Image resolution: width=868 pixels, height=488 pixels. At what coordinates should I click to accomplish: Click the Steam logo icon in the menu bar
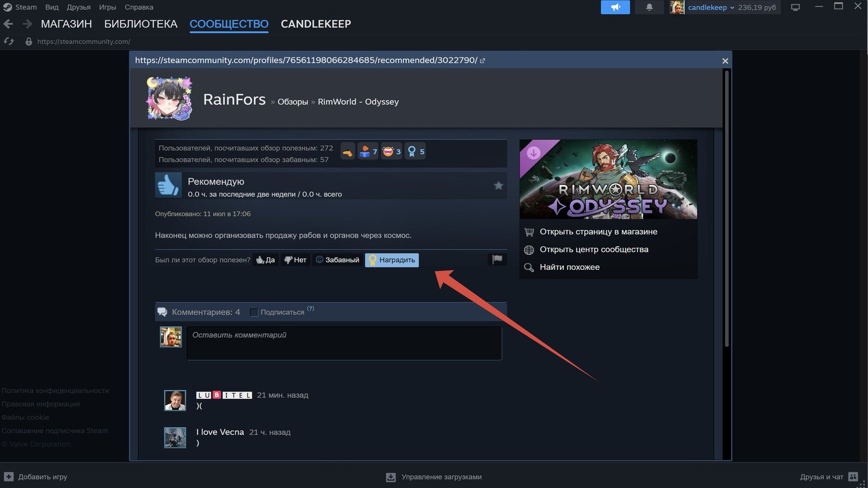click(8, 7)
